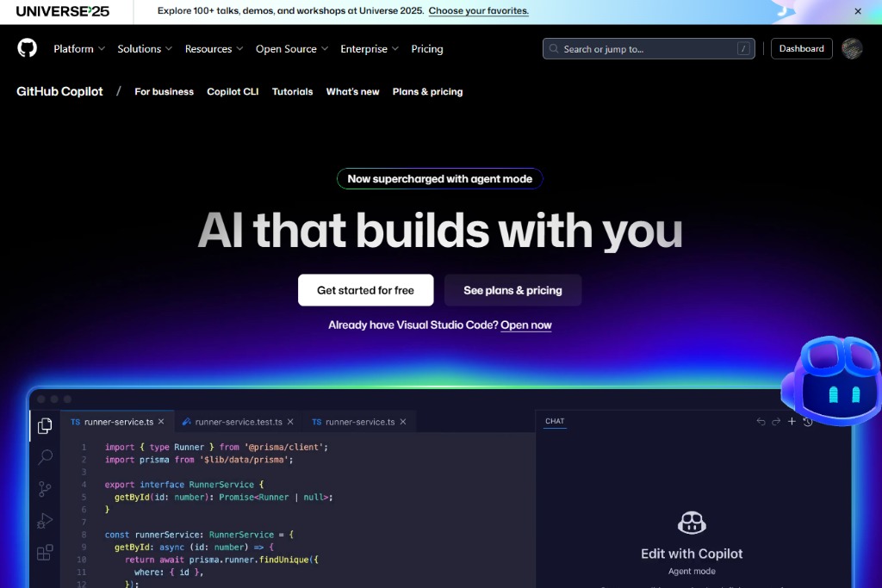Click inside the Search or jump to field

(x=648, y=49)
